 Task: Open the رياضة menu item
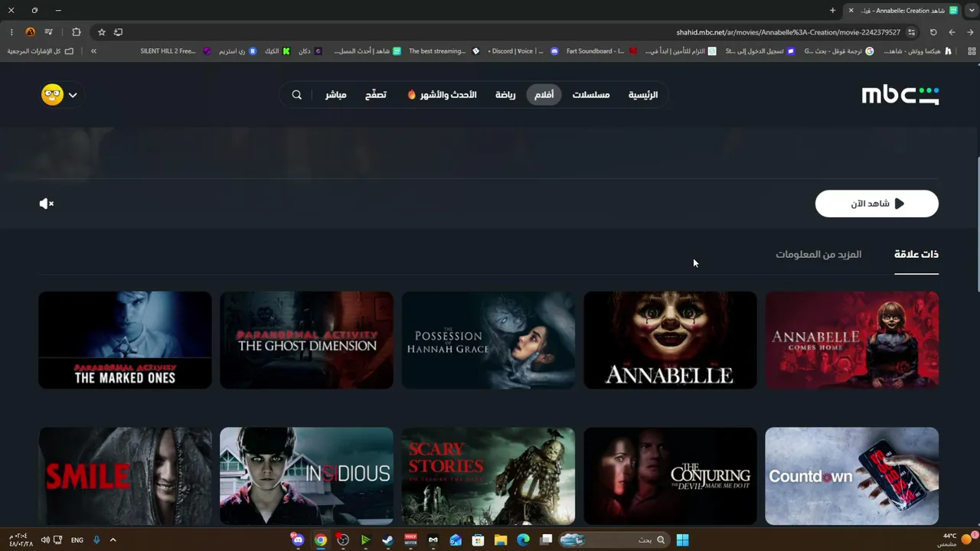click(x=505, y=95)
